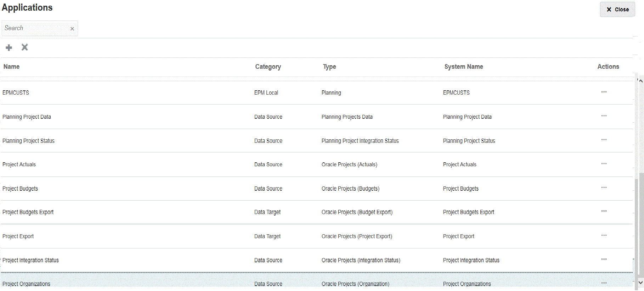Image resolution: width=644 pixels, height=291 pixels.
Task: Select the Project Organizations application row
Action: tap(27, 284)
